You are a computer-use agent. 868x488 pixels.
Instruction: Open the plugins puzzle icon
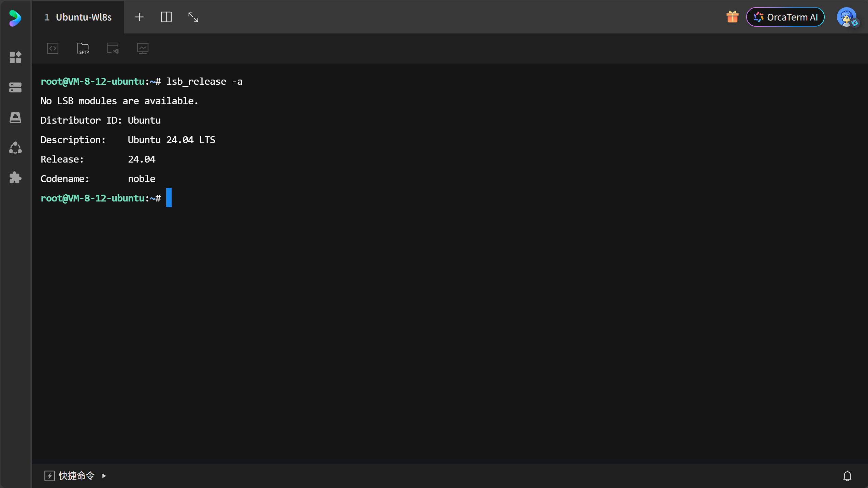15,178
